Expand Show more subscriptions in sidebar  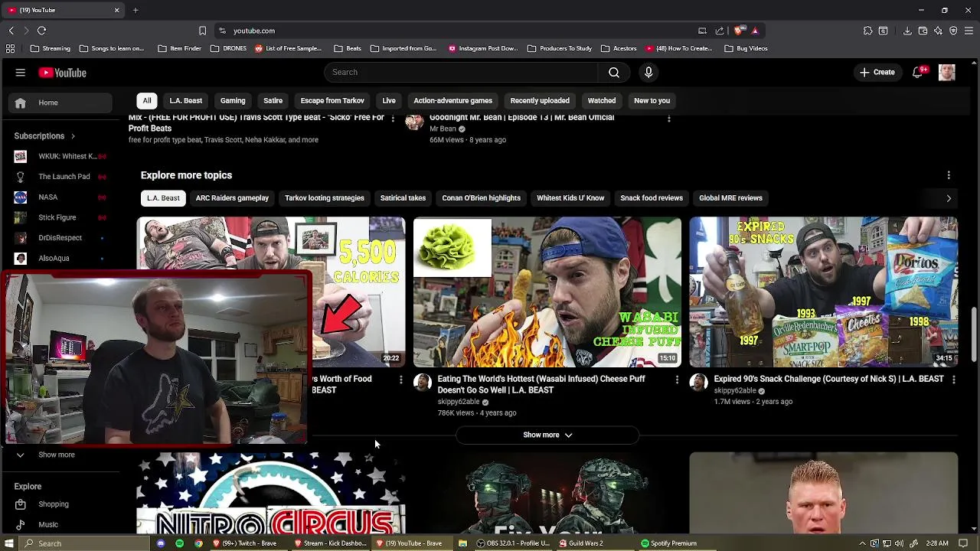[57, 455]
